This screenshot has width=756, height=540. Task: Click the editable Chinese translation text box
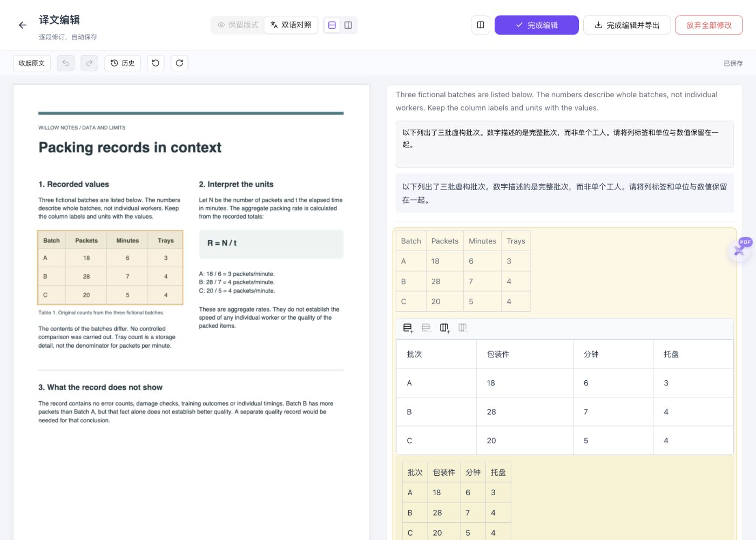click(565, 144)
